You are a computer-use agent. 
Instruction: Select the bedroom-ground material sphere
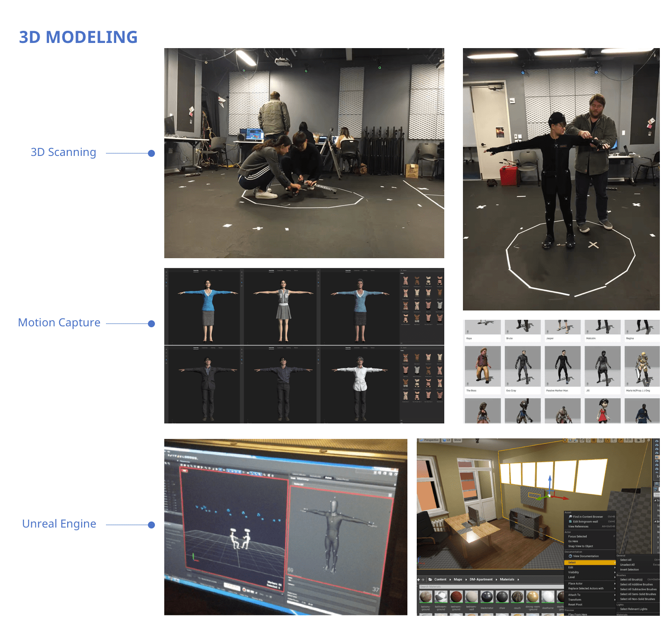[456, 597]
